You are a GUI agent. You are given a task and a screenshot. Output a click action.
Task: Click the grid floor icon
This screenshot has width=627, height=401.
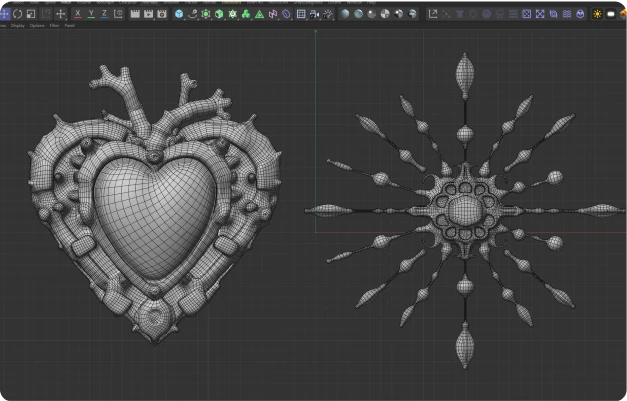pyautogui.click(x=301, y=14)
